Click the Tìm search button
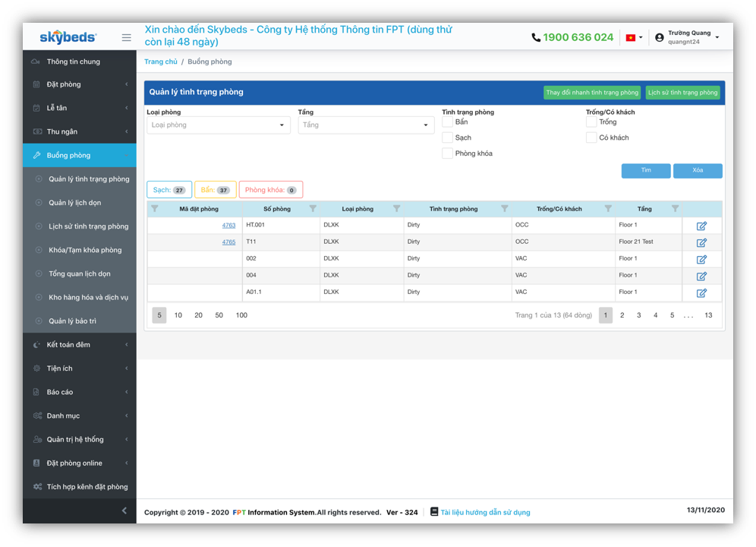The height and width of the screenshot is (547, 756). pos(645,171)
